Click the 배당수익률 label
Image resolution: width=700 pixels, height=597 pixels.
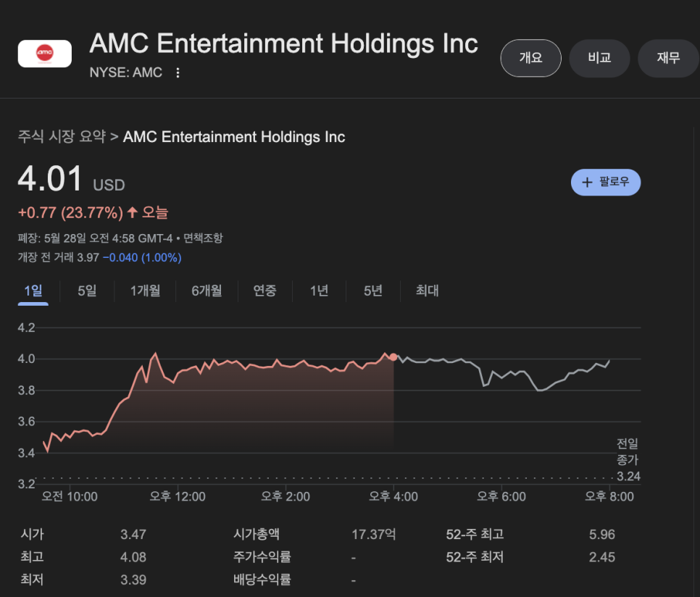(x=262, y=580)
